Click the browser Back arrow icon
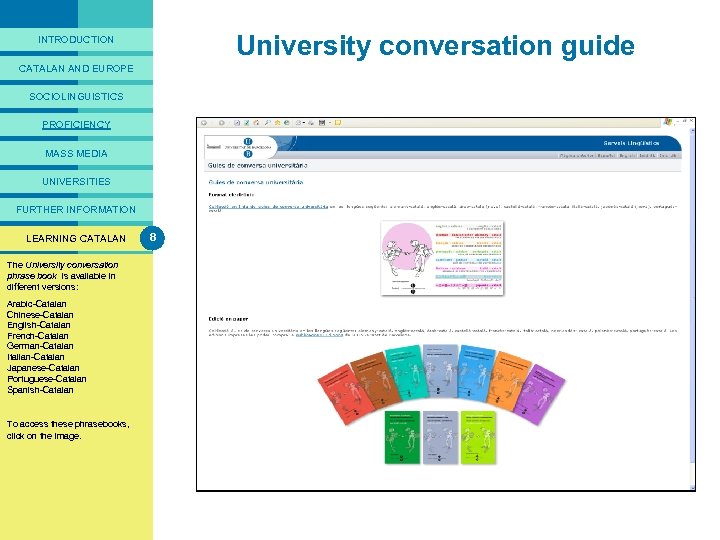The width and height of the screenshot is (720, 540). (x=204, y=123)
